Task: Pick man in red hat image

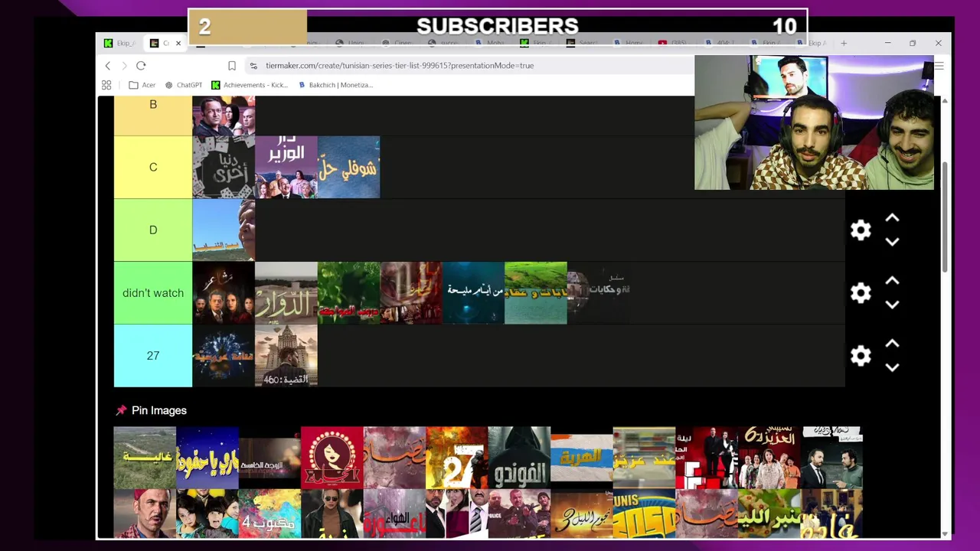Action: point(145,514)
